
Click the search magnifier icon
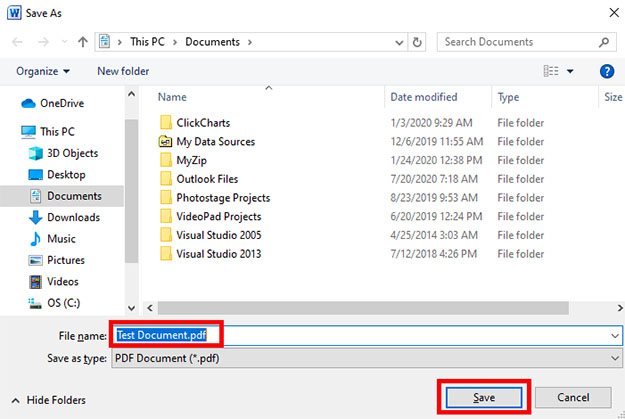[604, 42]
